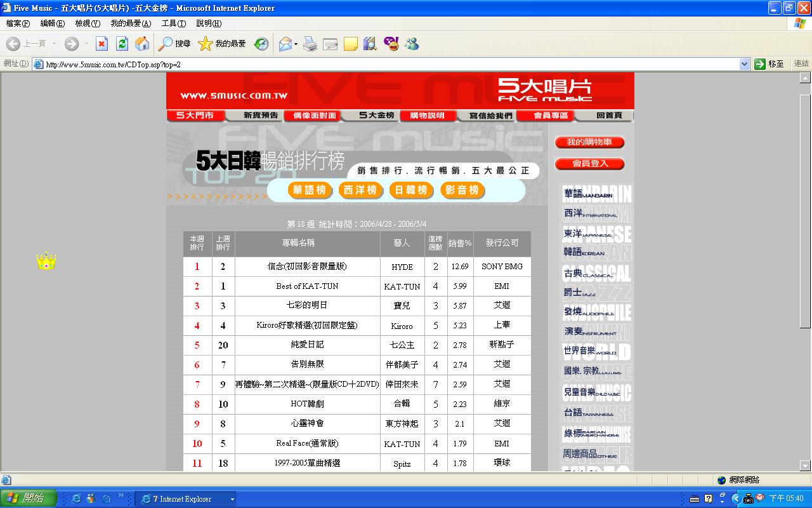Viewport: 812px width, 508px height.
Task: Click the Windows Start (開始) button
Action: click(x=29, y=498)
